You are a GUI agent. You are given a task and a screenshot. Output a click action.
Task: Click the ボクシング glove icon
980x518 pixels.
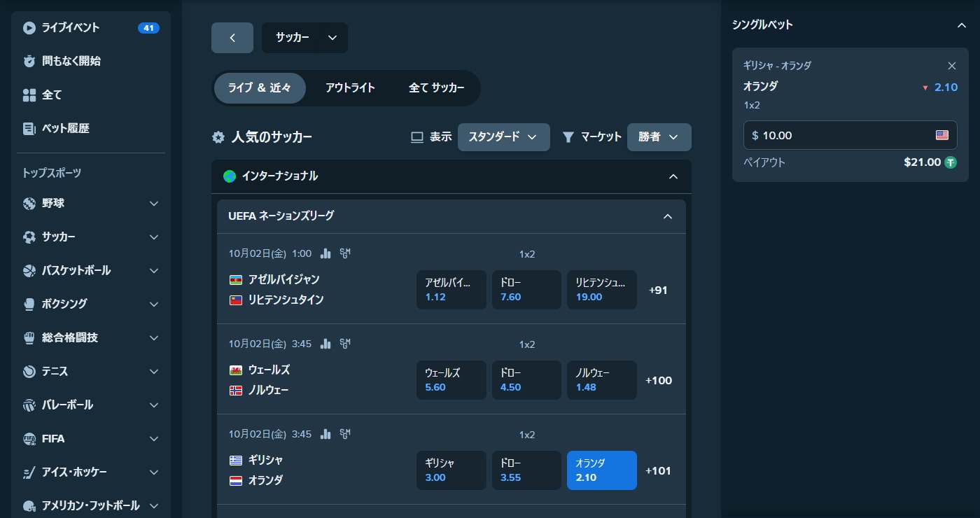(29, 304)
